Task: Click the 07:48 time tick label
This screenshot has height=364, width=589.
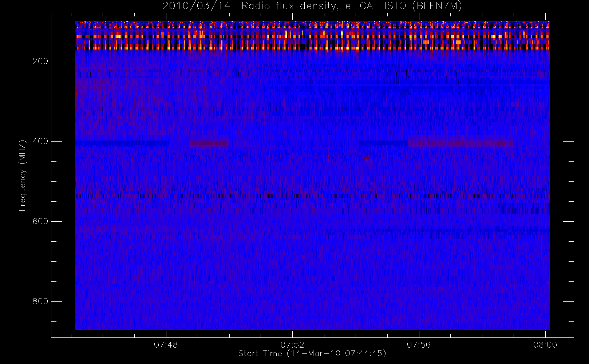Action: point(166,345)
